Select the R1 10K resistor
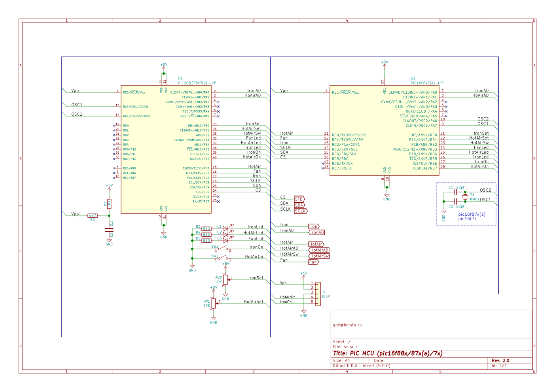Image resolution: width=555 pixels, height=392 pixels. click(109, 204)
